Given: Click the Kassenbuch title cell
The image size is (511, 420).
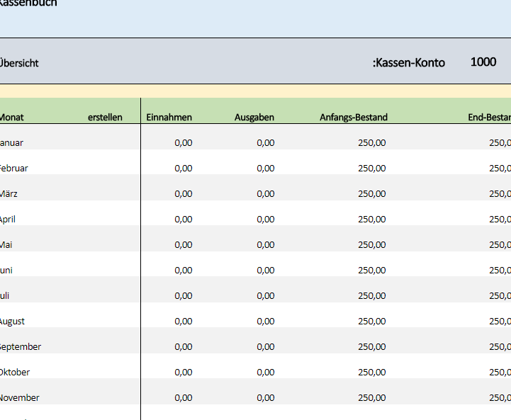Looking at the screenshot, I should tap(28, 4).
